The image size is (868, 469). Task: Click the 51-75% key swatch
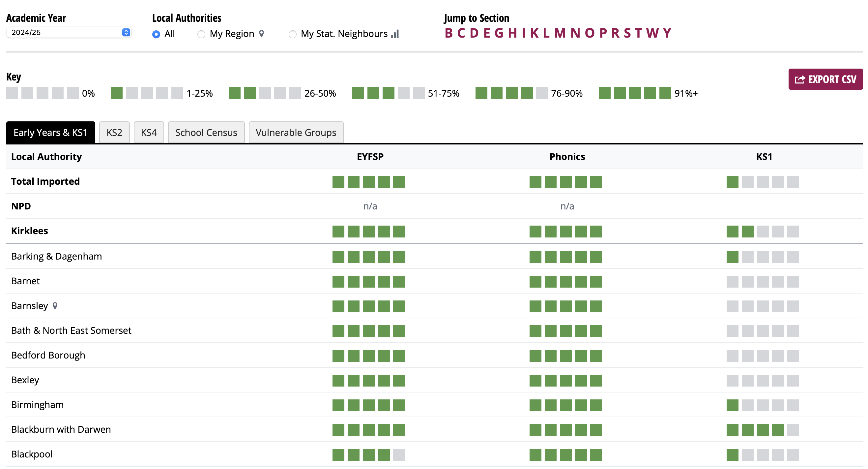(388, 93)
